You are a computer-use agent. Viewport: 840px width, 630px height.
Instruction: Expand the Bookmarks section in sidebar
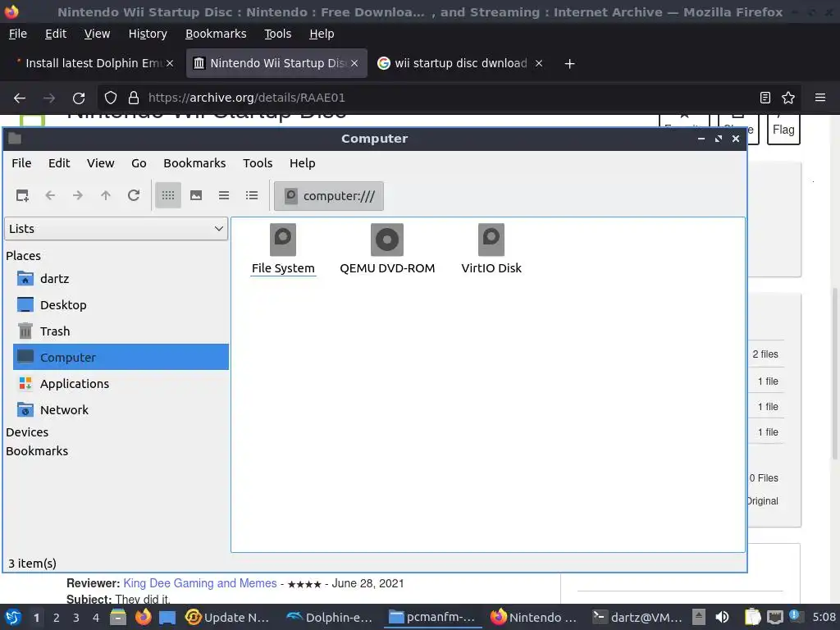point(37,451)
